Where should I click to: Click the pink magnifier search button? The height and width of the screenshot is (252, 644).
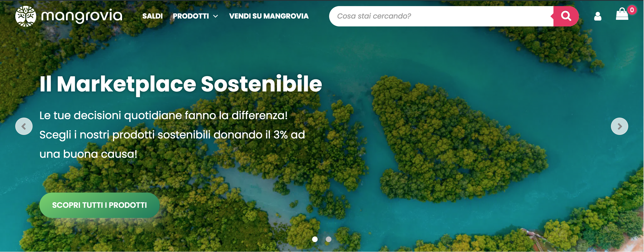(x=566, y=16)
